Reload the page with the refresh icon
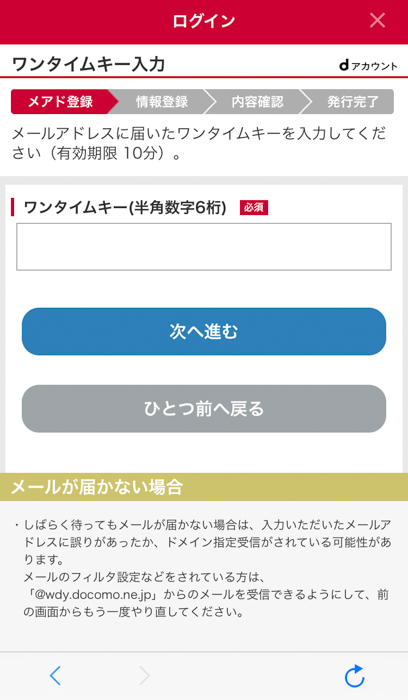 [354, 675]
